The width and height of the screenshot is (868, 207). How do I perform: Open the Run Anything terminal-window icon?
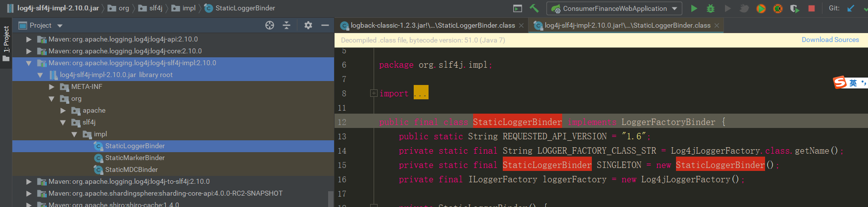tap(518, 8)
